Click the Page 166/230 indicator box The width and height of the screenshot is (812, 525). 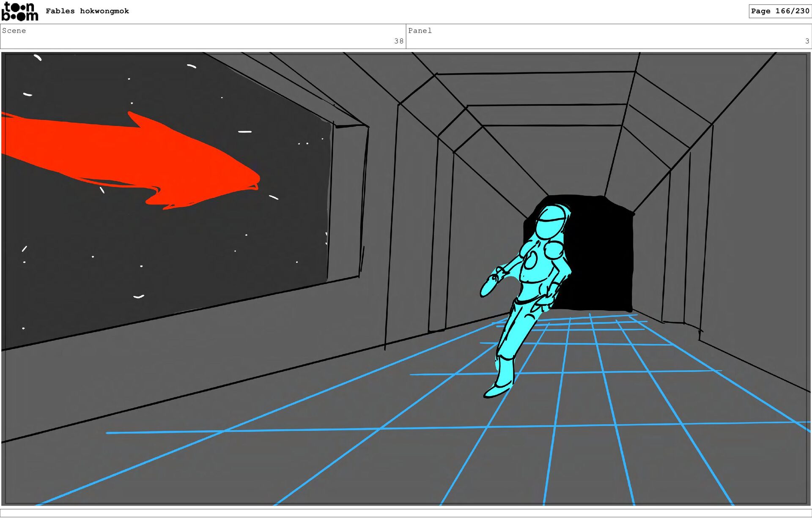pyautogui.click(x=779, y=11)
